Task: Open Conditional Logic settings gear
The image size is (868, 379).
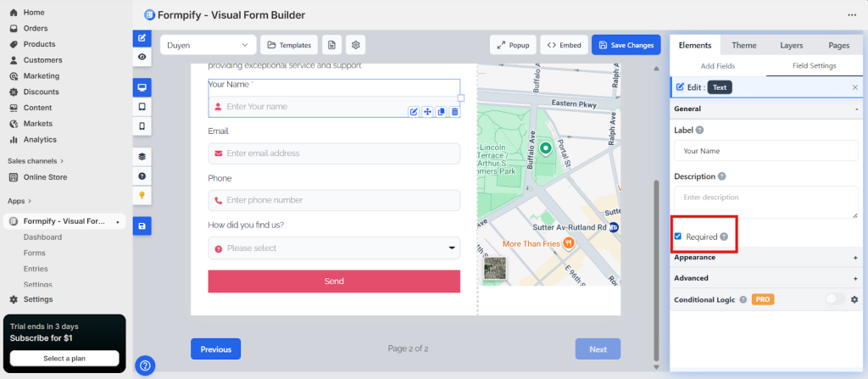Action: 854,299
